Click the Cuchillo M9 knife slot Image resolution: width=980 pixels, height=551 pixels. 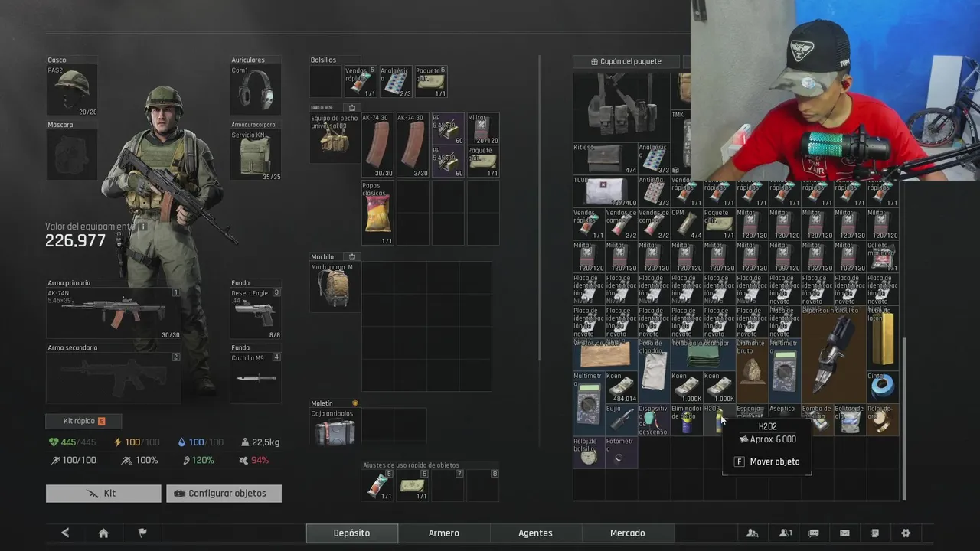[256, 377]
